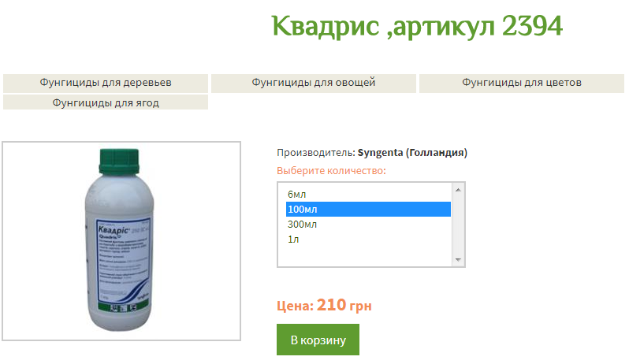The height and width of the screenshot is (364, 629).
Task: Open the Фунгициды для деревьев category
Action: (x=106, y=83)
